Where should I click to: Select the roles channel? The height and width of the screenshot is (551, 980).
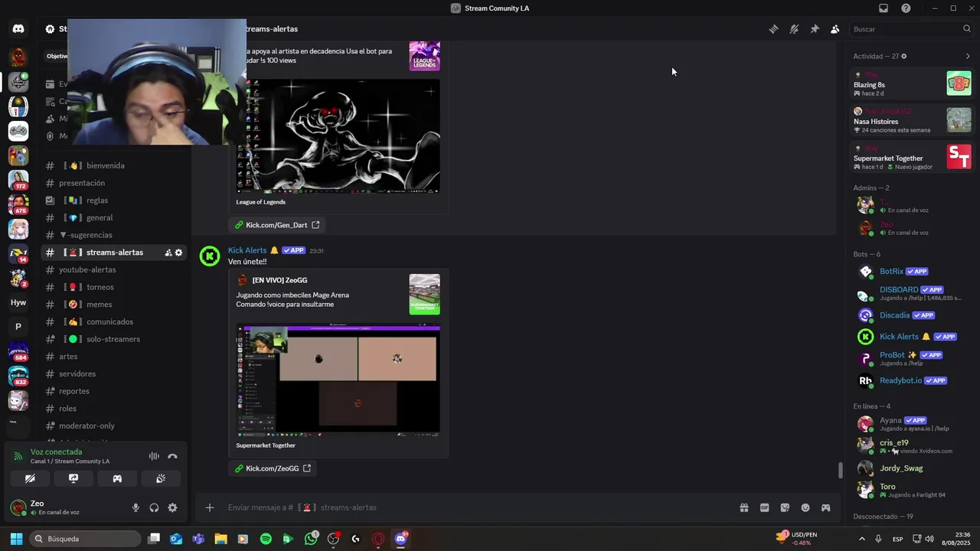coord(113,409)
